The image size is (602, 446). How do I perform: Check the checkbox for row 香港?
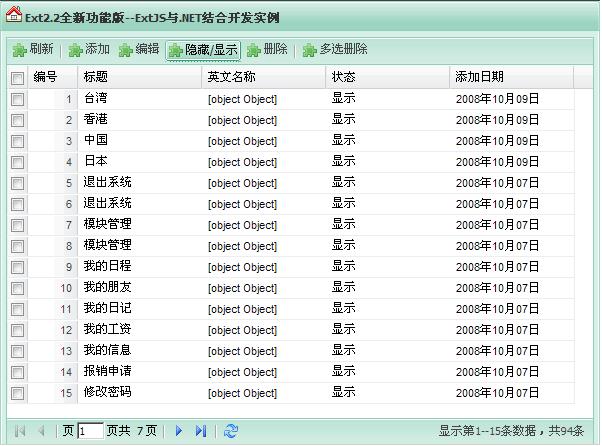click(17, 121)
